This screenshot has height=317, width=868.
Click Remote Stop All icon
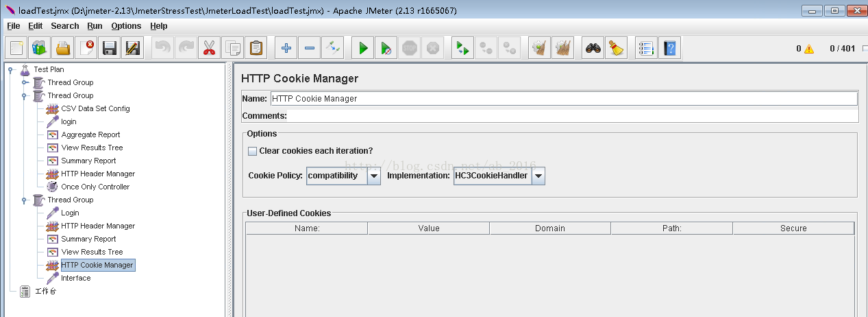click(486, 48)
